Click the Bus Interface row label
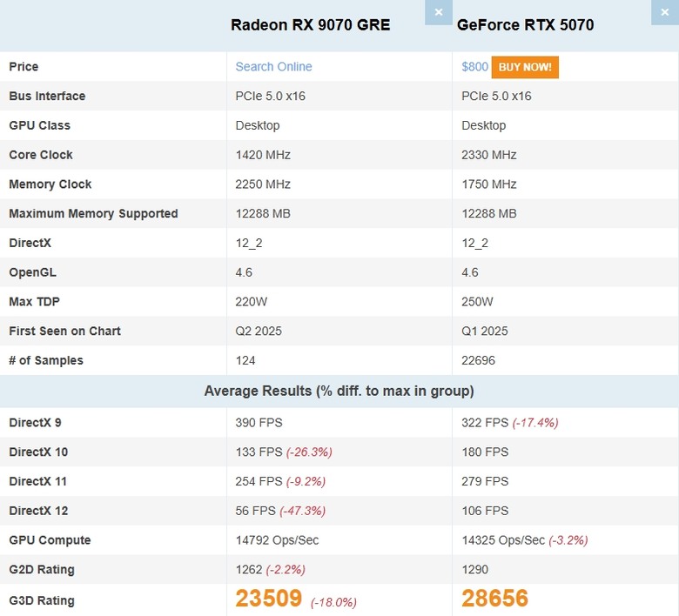 coord(47,96)
